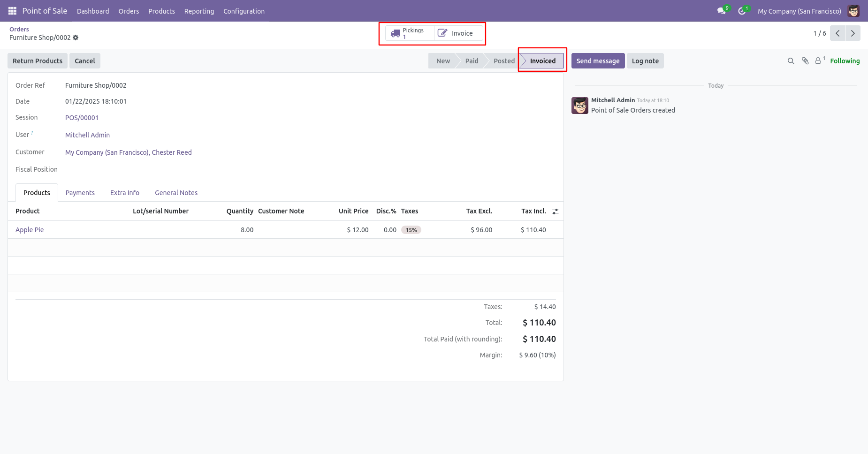868x454 pixels.
Task: Select the Posted status stage
Action: pyautogui.click(x=504, y=61)
